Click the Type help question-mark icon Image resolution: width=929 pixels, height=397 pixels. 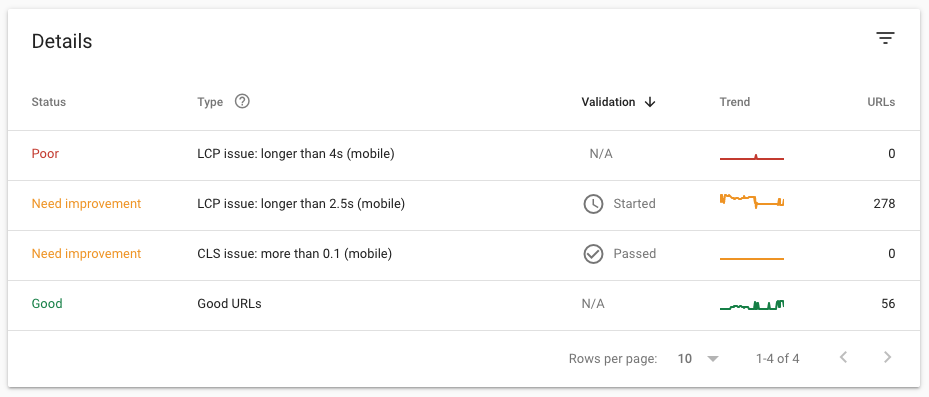coord(242,101)
